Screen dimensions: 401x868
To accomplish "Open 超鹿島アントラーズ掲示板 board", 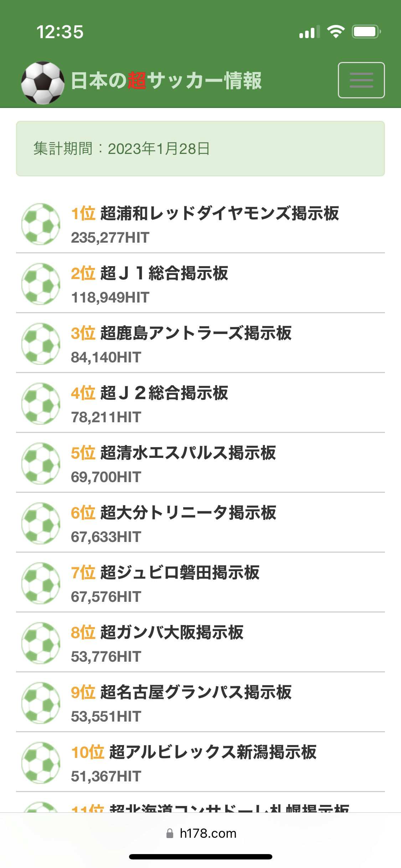I will pos(196,333).
